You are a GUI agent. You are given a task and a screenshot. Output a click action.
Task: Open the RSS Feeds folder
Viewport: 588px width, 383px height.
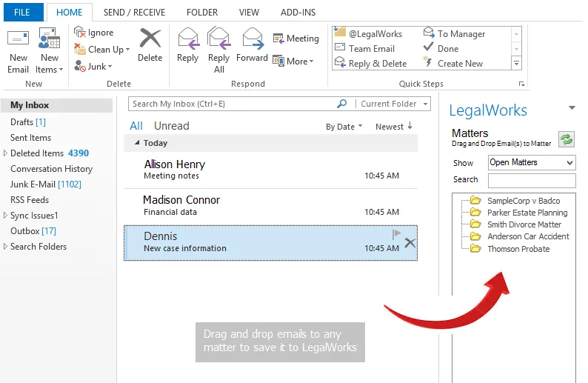30,200
